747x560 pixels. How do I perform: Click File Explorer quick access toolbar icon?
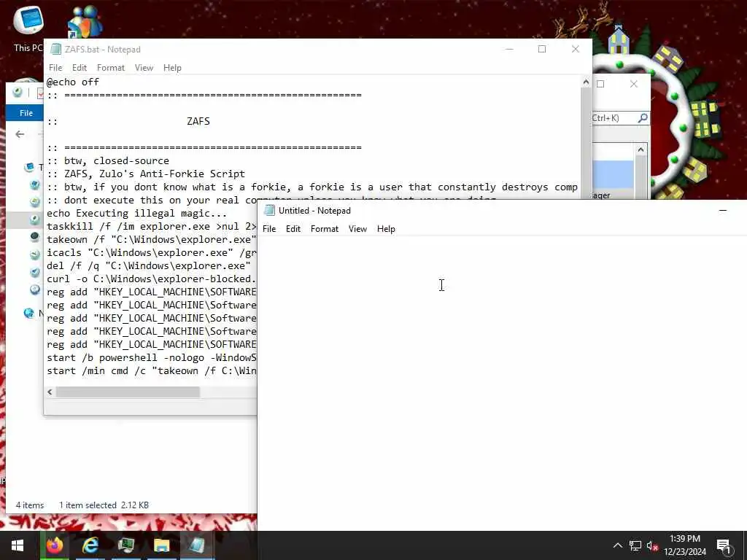18,93
